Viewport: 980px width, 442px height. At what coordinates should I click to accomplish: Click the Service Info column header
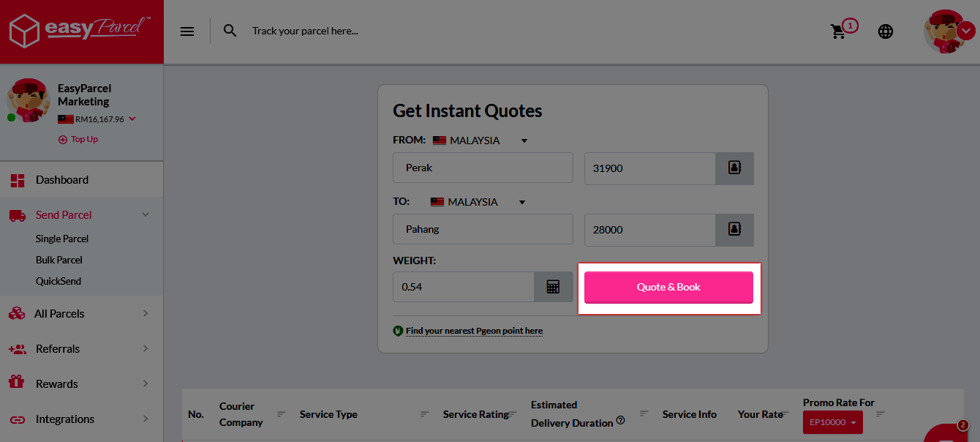(x=690, y=414)
